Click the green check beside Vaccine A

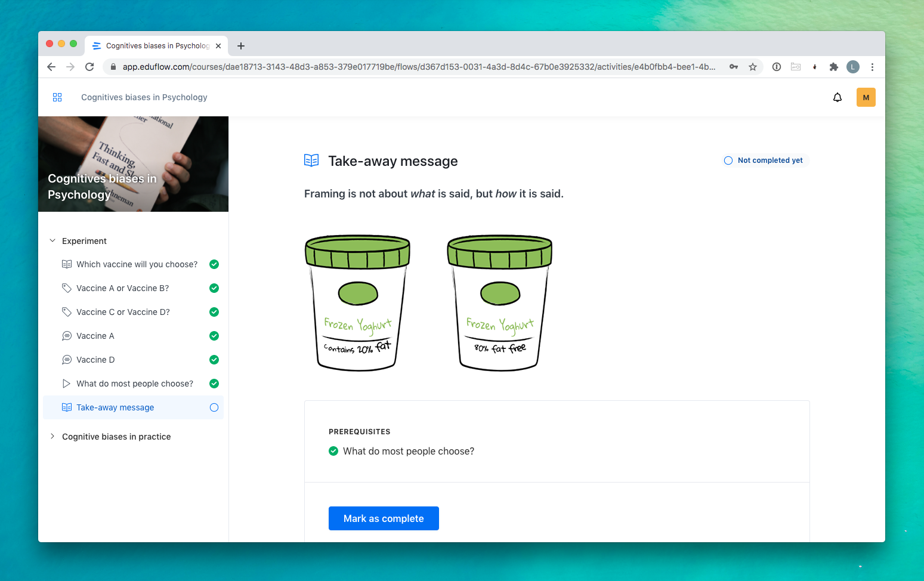214,336
